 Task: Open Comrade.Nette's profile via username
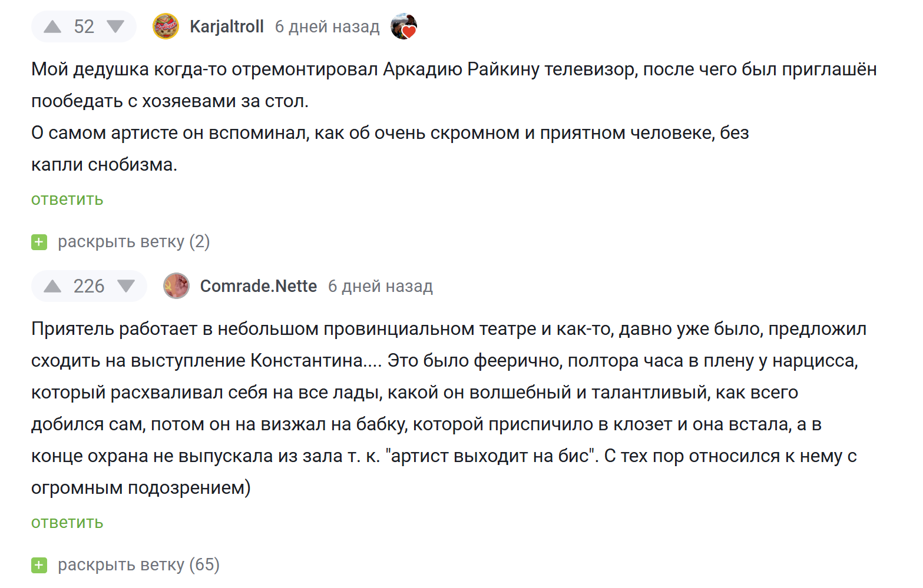coord(259,286)
